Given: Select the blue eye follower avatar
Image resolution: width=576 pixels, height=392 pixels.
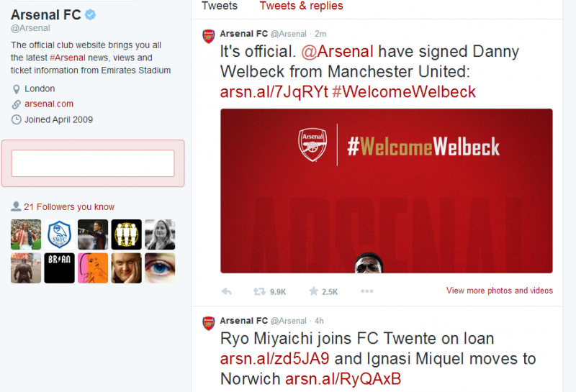Looking at the screenshot, I should click(x=159, y=268).
